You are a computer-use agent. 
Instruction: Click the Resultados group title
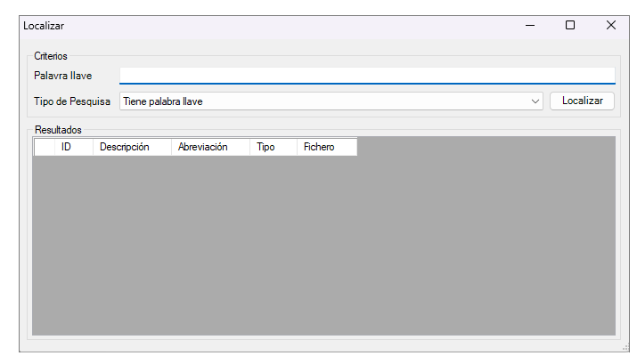[x=58, y=130]
